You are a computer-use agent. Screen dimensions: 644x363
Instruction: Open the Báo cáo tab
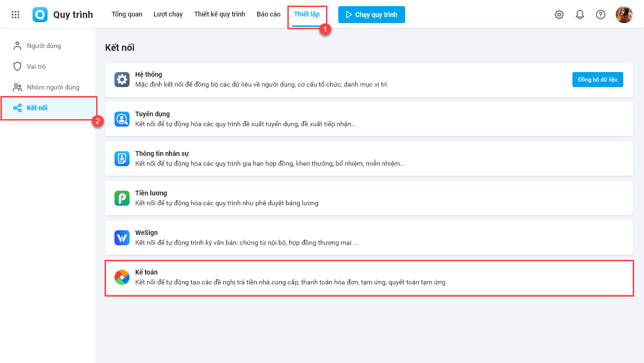pos(269,14)
